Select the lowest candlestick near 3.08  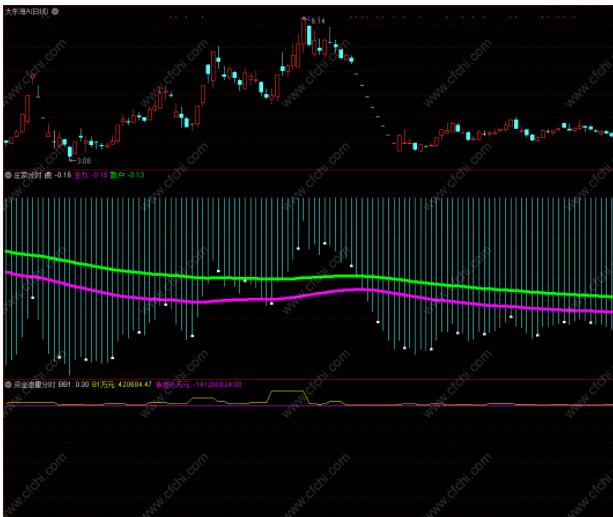pyautogui.click(x=70, y=151)
